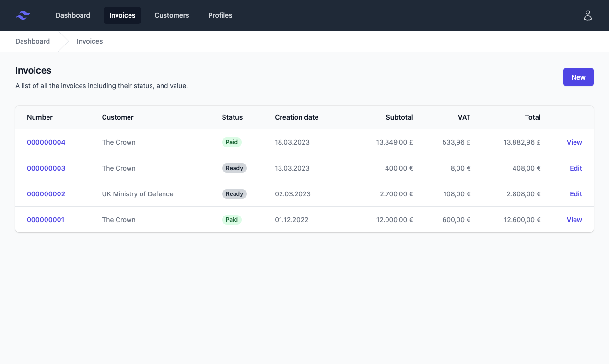Select the Invoices nav tab
The width and height of the screenshot is (609, 364).
122,15
